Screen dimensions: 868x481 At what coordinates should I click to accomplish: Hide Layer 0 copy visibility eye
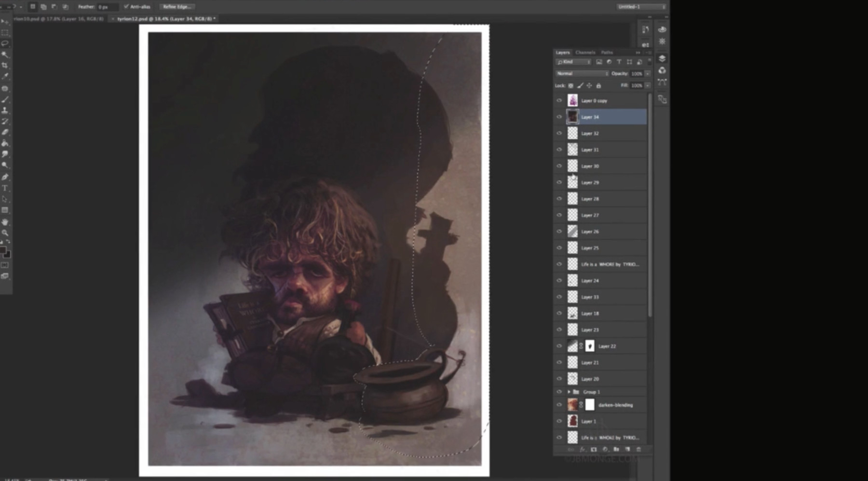click(x=559, y=100)
